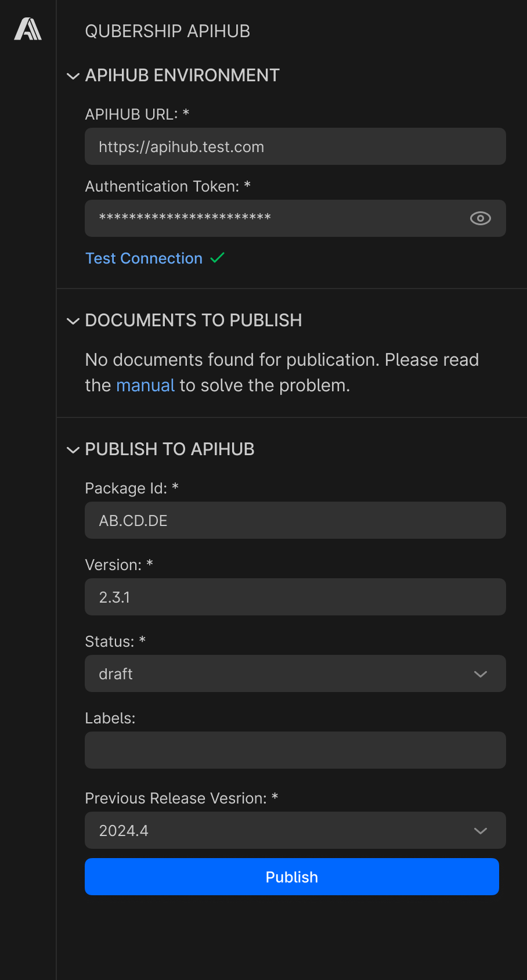Viewport: 527px width, 980px height.
Task: Click the green connection success checkmark
Action: tap(218, 258)
